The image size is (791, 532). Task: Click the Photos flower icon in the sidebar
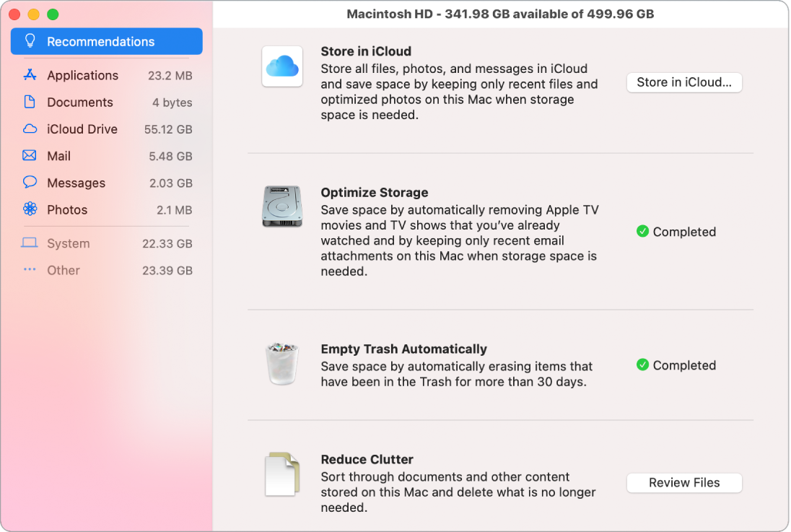point(30,209)
